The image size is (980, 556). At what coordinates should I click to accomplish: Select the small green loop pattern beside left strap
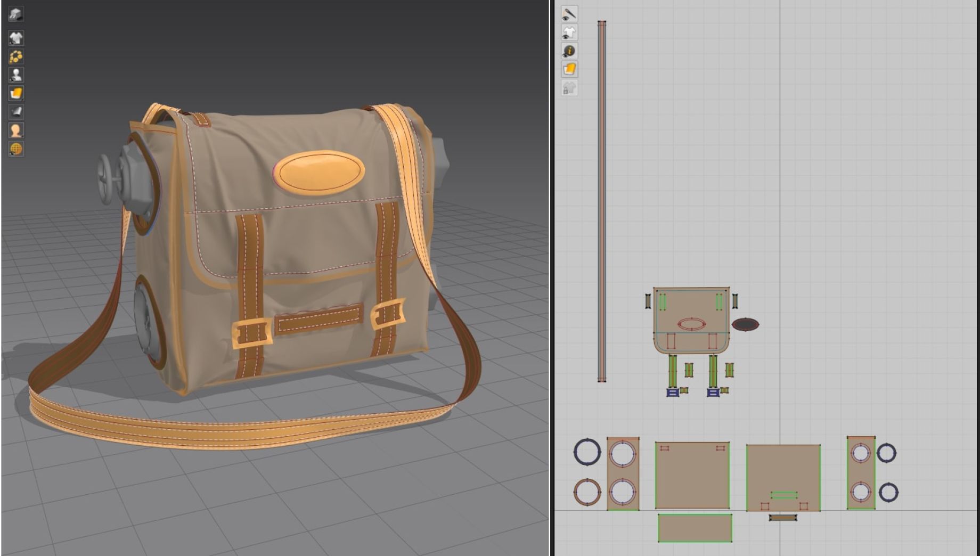689,370
